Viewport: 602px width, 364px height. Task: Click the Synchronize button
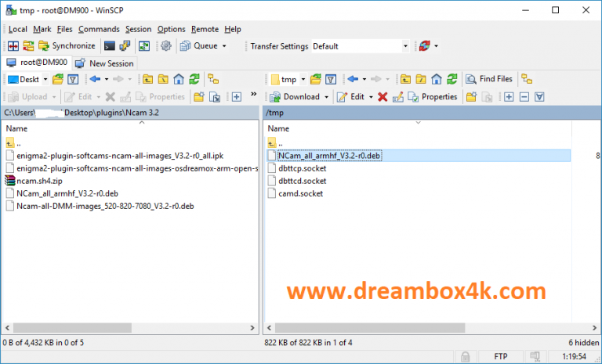tap(67, 46)
